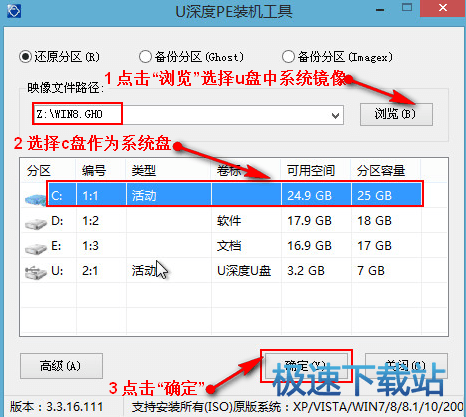Click the D: drive disk icon
This screenshot has width=466, height=417.
point(36,224)
